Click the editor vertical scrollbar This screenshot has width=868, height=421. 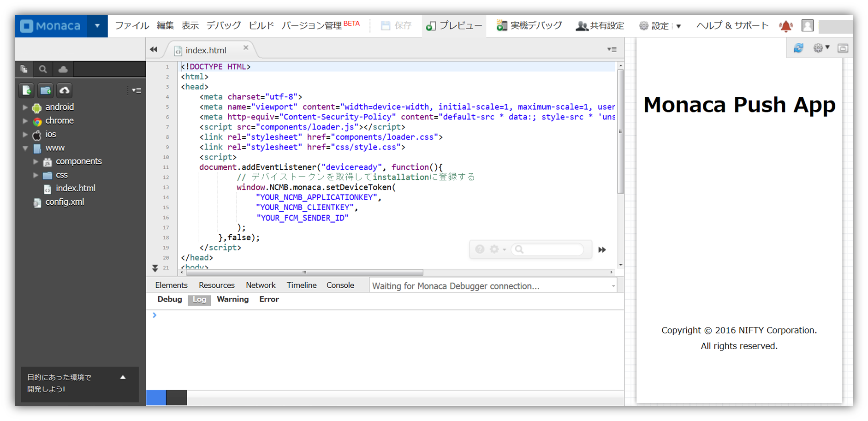[620, 131]
